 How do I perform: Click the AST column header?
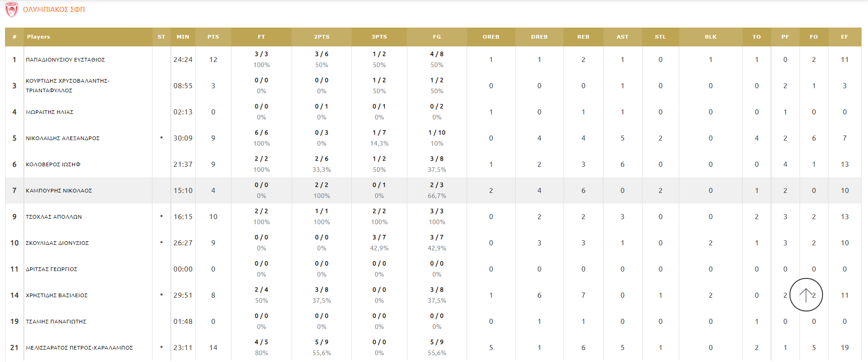point(622,37)
